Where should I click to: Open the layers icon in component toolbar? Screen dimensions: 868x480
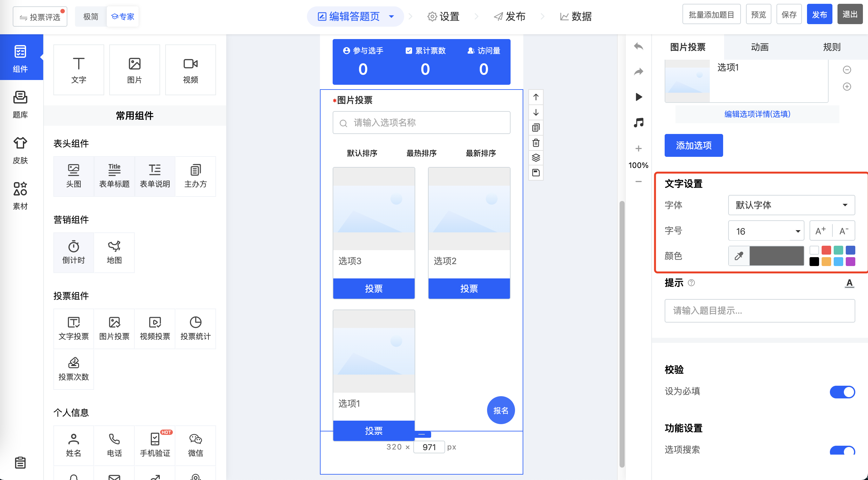click(536, 157)
